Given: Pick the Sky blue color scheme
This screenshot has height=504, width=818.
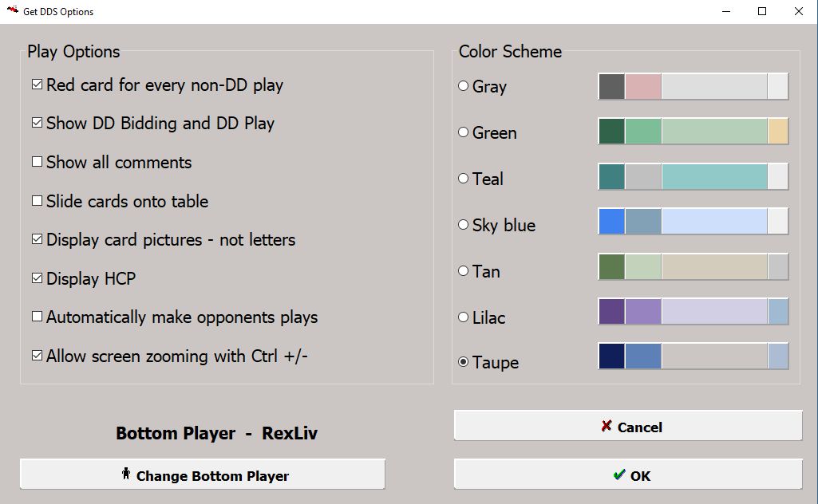Looking at the screenshot, I should coord(463,225).
